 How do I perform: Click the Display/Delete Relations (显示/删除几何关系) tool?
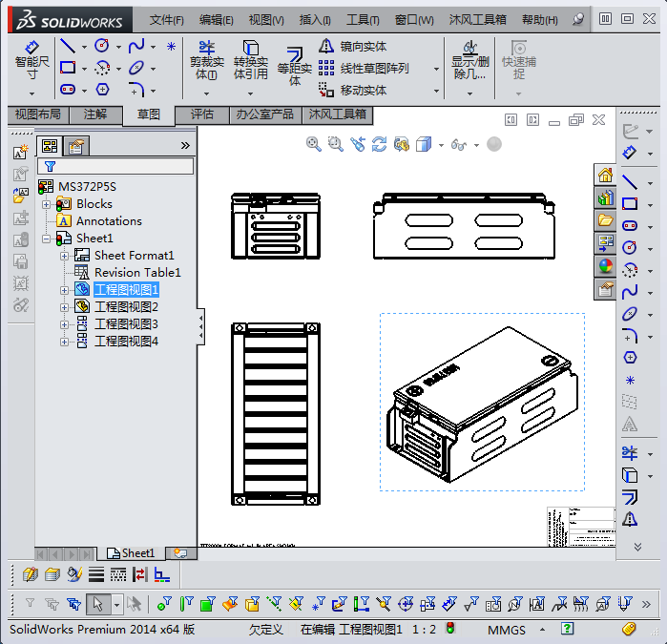click(x=469, y=61)
